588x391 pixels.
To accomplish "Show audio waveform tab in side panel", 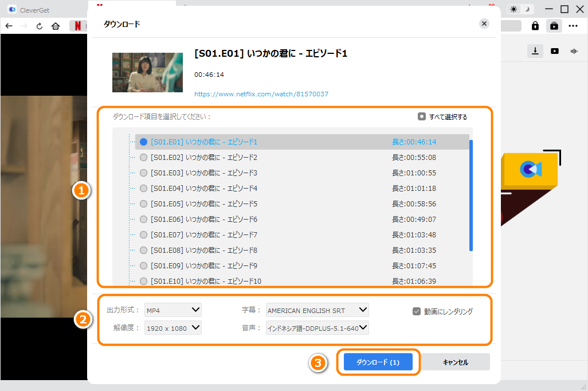I will pos(574,51).
